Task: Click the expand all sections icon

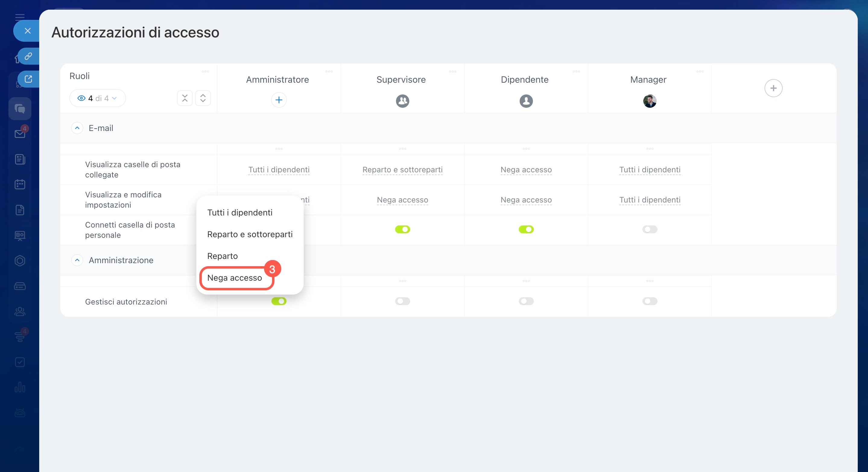Action: click(203, 98)
